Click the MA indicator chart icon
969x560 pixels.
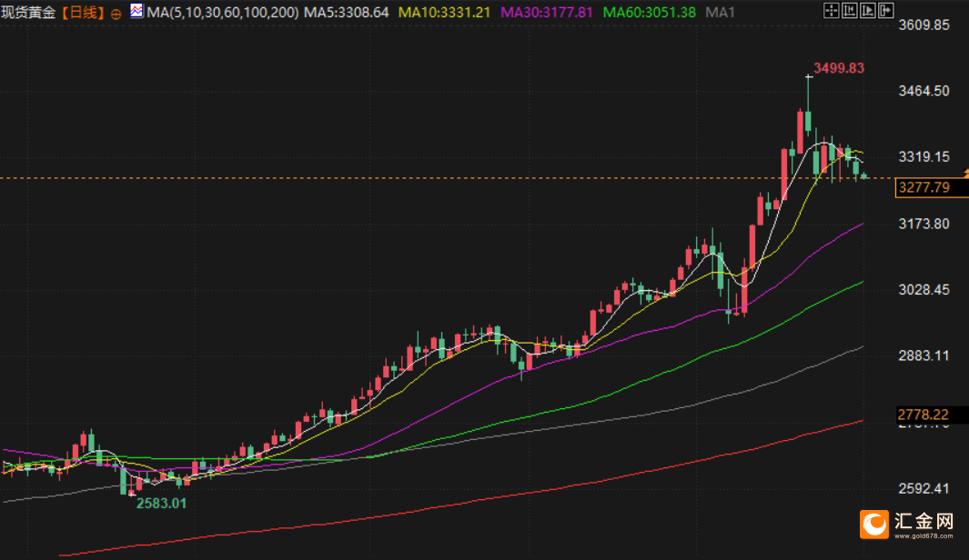point(136,11)
